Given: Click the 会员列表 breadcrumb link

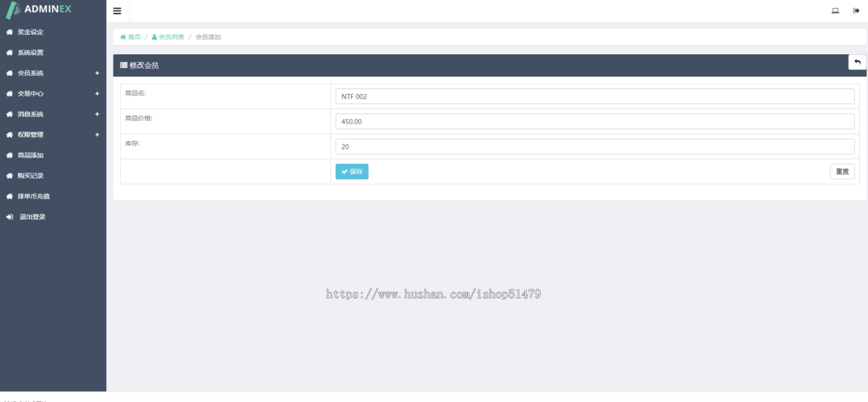Looking at the screenshot, I should click(168, 37).
